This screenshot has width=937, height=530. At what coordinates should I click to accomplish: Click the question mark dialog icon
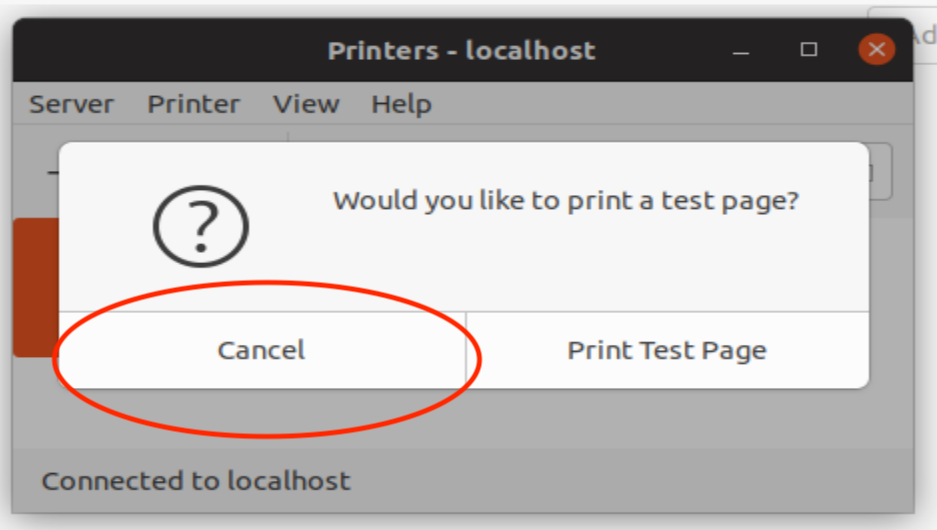pyautogui.click(x=200, y=226)
